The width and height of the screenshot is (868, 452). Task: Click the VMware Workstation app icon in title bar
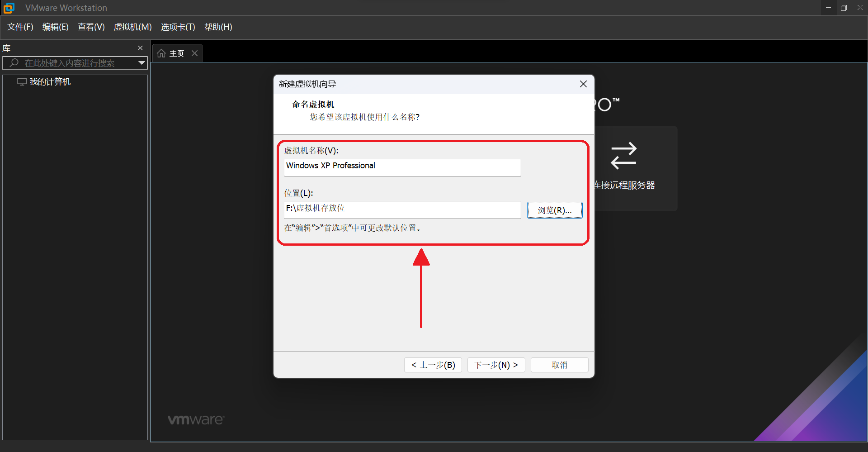point(9,8)
